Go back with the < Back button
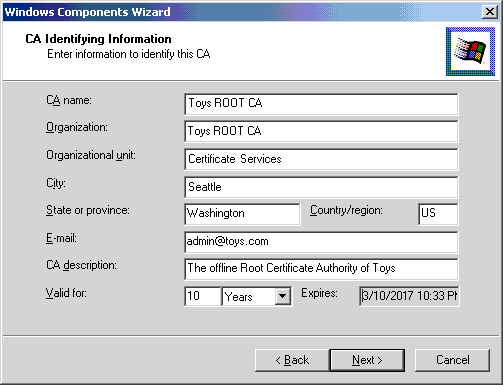 tap(292, 360)
